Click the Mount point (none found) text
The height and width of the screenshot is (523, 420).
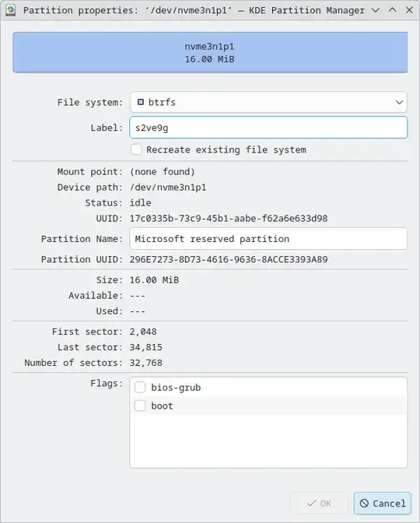[x=162, y=172]
